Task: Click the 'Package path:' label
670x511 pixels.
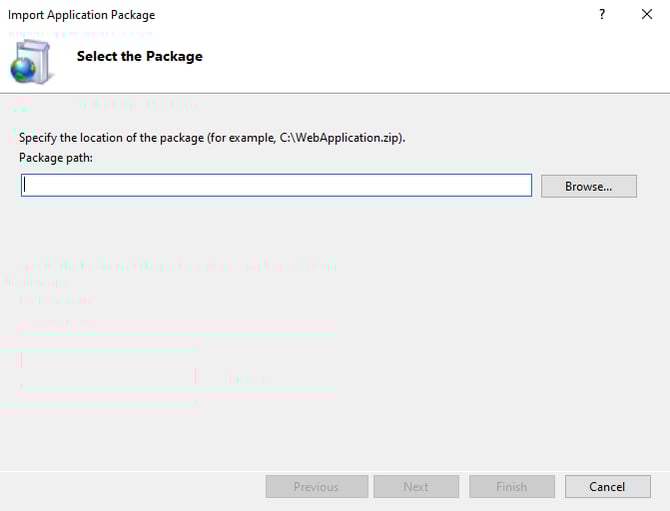Action: click(56, 158)
